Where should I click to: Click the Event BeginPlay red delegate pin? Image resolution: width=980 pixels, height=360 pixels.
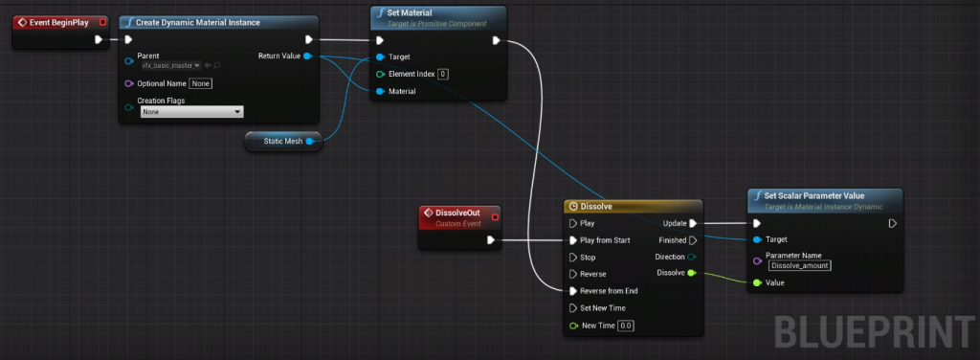103,23
